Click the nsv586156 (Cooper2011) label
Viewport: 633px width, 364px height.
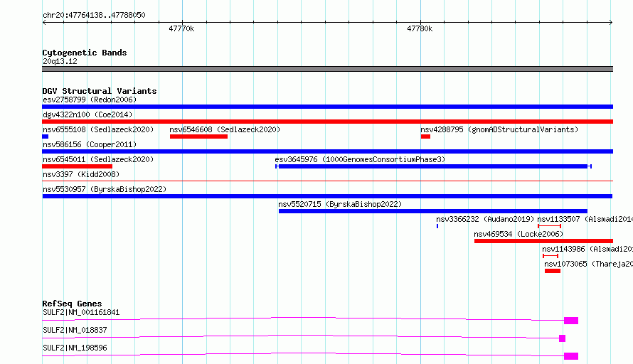click(x=90, y=144)
